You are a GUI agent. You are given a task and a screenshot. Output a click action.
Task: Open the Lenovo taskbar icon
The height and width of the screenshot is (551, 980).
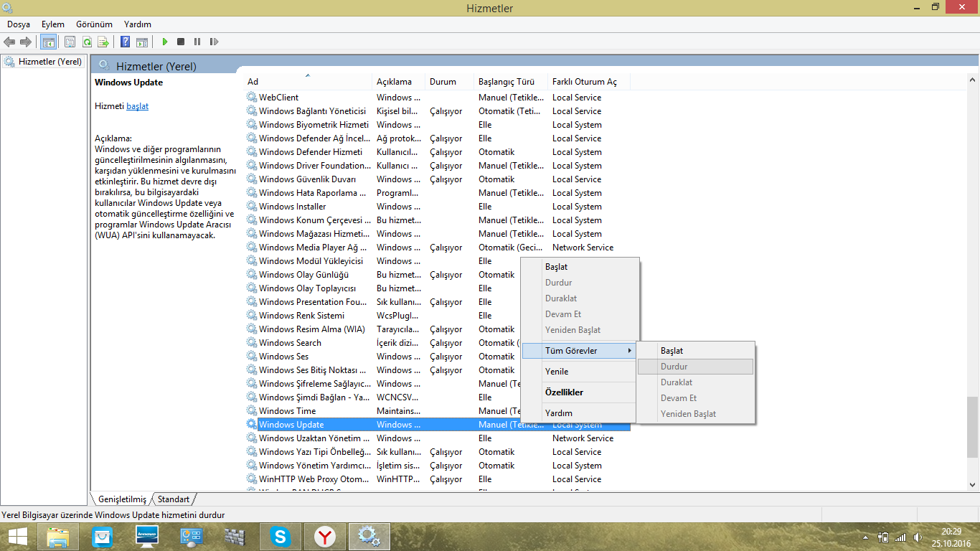point(147,537)
